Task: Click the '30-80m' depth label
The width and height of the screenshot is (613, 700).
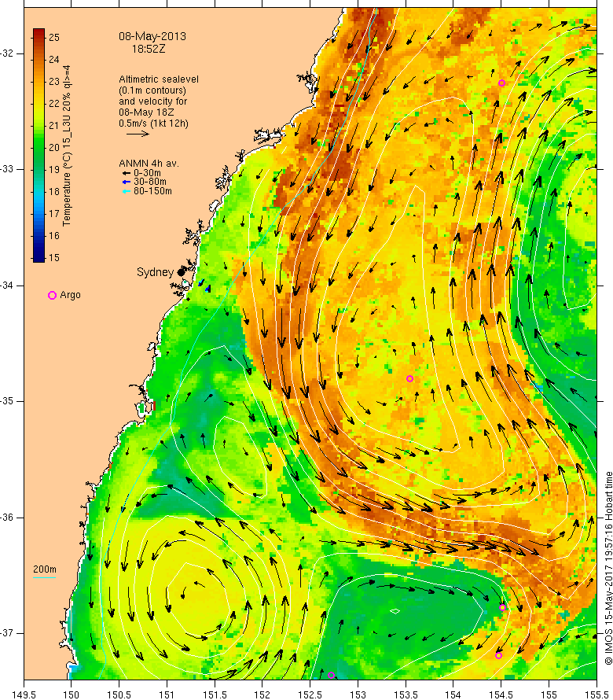Action: coord(150,182)
